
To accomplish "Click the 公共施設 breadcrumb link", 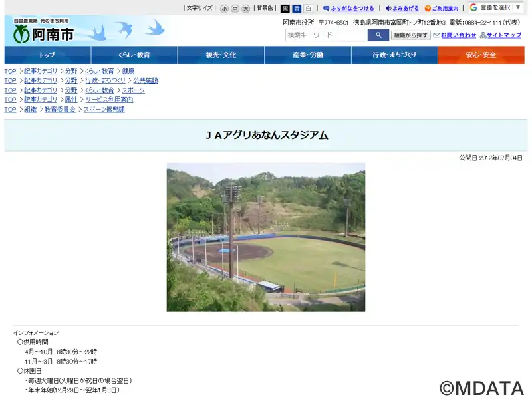I will [x=146, y=80].
